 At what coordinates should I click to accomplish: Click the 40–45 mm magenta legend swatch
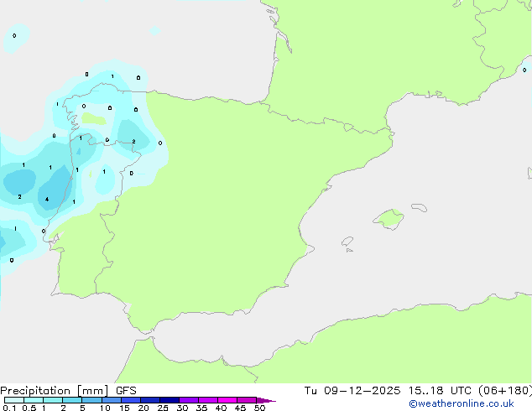click(227, 400)
